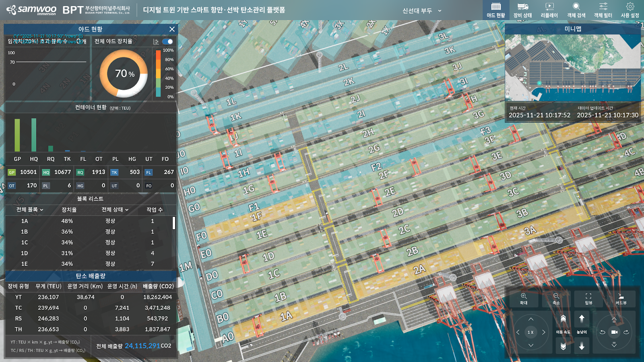Click the 미니맵 minimap thumbnail

pos(572,68)
